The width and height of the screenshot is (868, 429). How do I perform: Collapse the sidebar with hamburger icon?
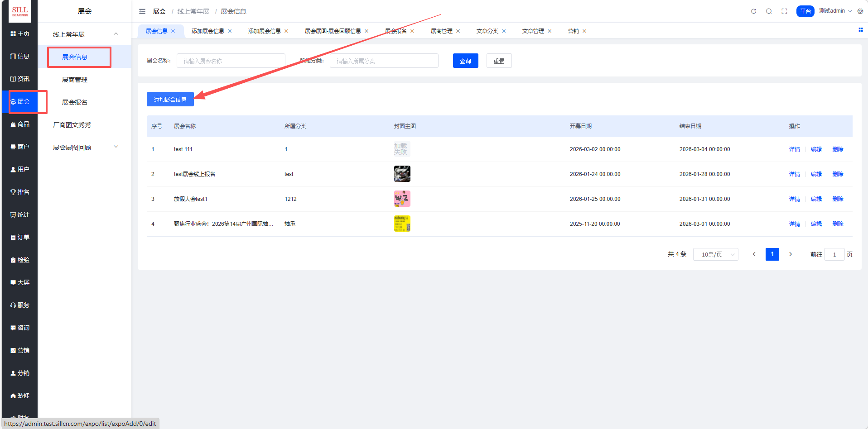[x=142, y=11]
